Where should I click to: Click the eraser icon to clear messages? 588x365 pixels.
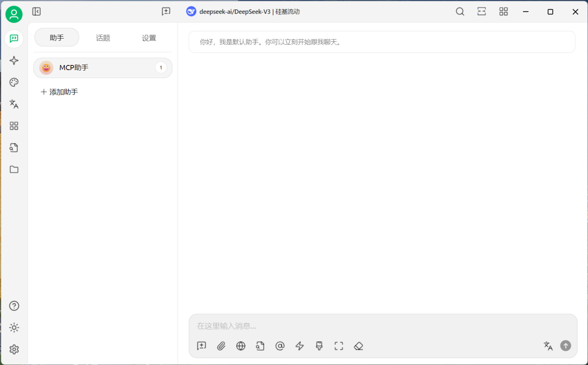coord(358,346)
